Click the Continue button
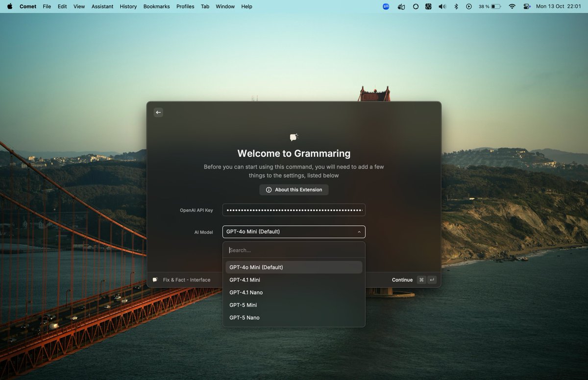Screen dimensions: 588x380 point(402,280)
